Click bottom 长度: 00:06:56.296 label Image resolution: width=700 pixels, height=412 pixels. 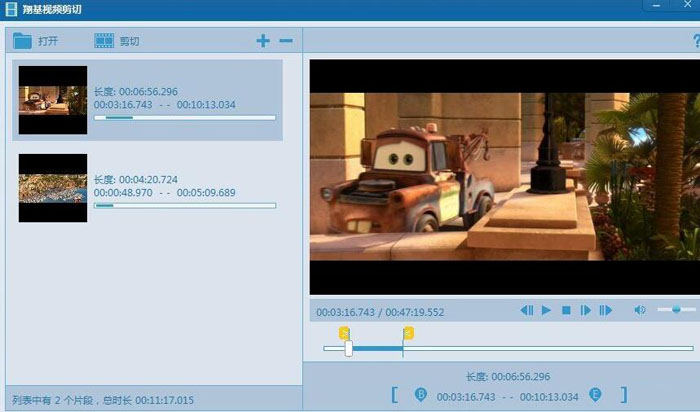508,377
